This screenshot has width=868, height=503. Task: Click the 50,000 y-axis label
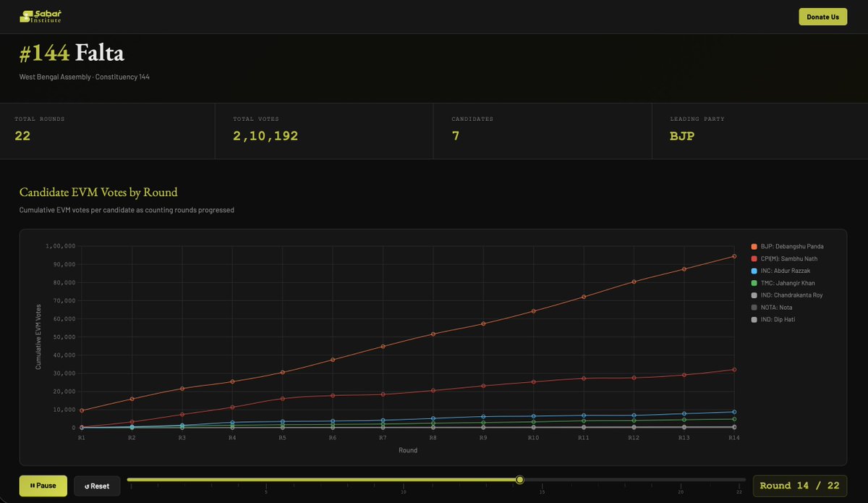(63, 337)
